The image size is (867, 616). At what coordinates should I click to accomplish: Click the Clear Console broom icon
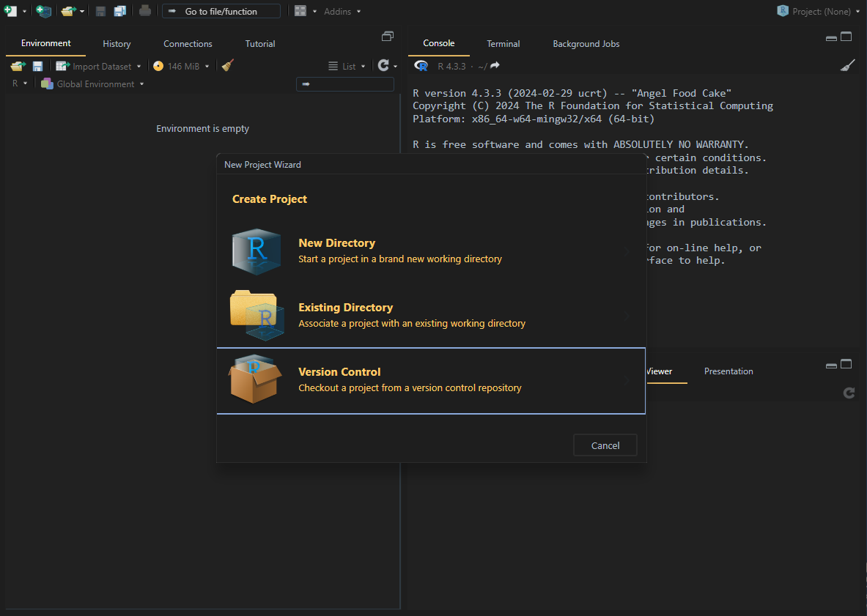point(848,66)
